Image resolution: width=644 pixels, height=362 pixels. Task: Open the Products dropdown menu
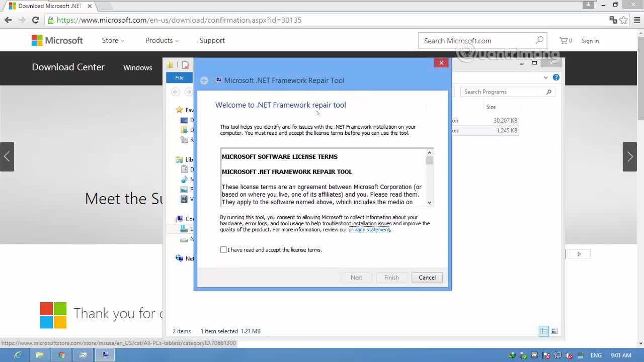click(x=162, y=40)
